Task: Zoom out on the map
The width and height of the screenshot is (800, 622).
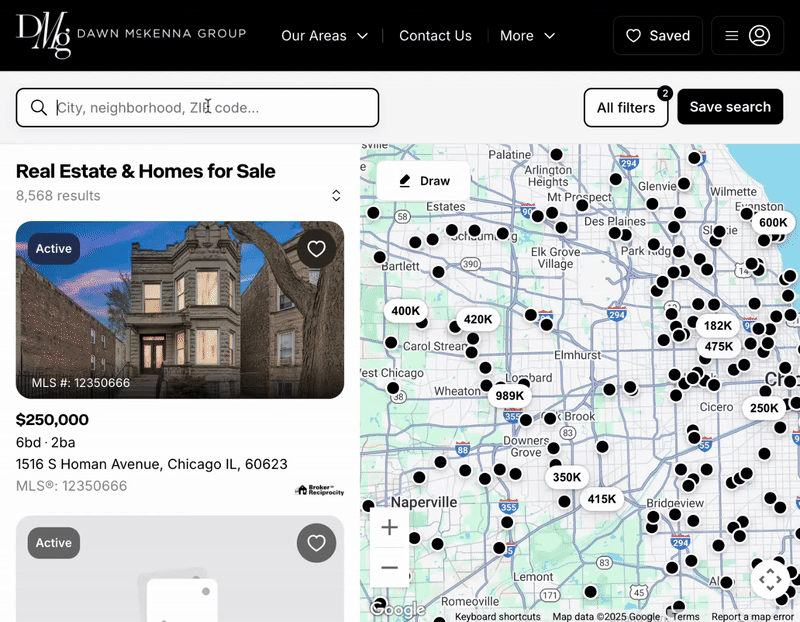Action: coord(389,567)
